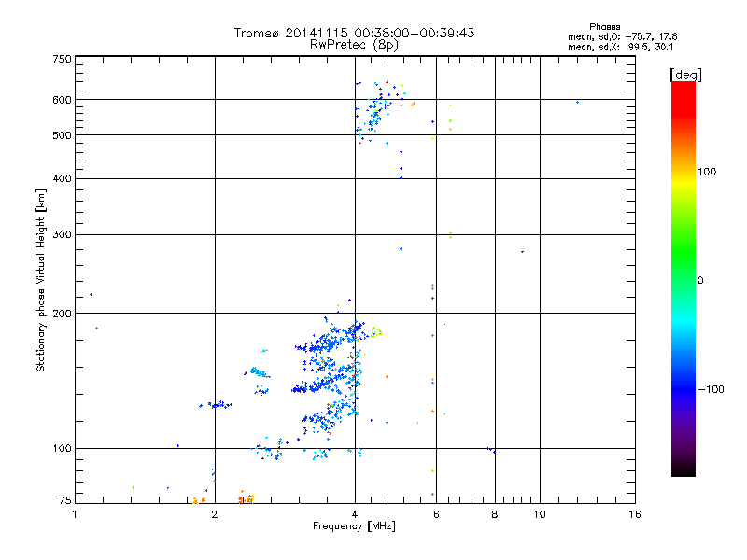Click the colorbar tick label '100'

click(x=707, y=172)
